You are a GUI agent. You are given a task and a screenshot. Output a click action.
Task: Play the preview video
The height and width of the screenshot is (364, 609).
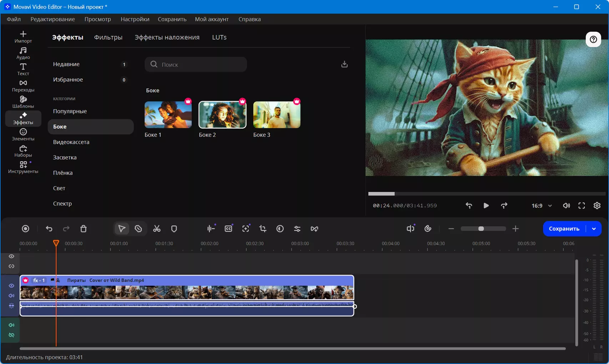point(486,206)
